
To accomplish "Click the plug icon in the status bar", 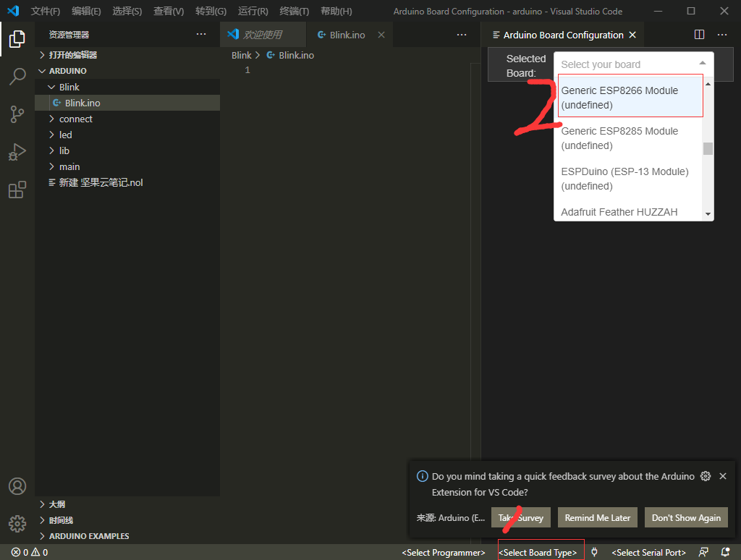I will coord(595,552).
